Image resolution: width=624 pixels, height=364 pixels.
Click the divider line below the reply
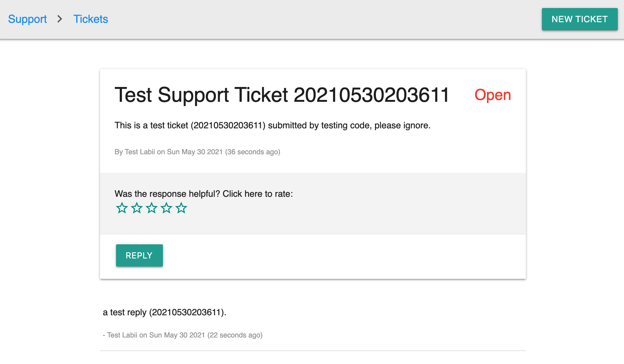(x=312, y=351)
